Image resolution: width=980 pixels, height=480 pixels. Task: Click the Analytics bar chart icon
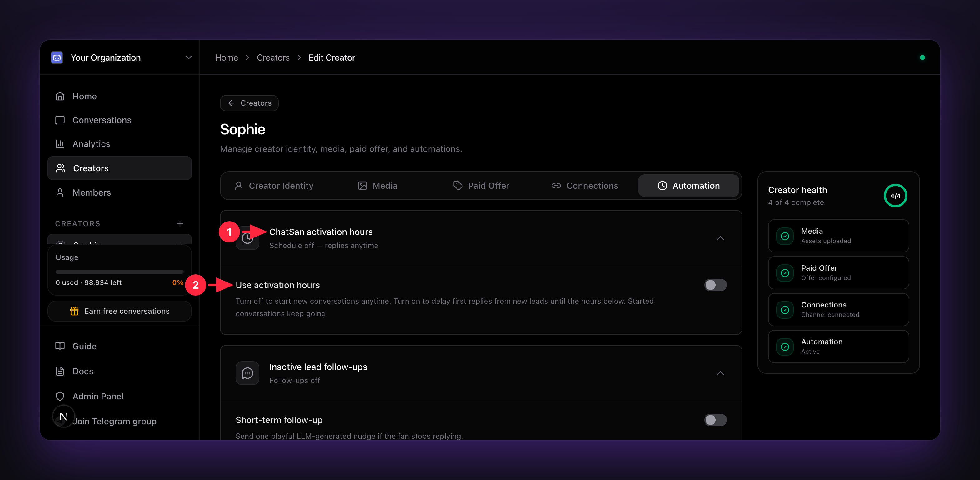coord(60,144)
